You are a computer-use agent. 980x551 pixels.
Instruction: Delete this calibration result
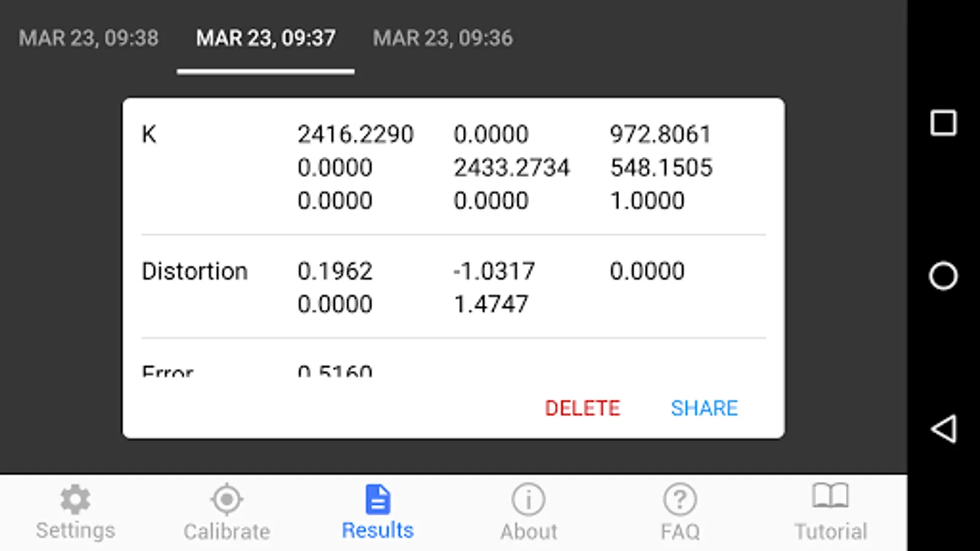coord(582,408)
